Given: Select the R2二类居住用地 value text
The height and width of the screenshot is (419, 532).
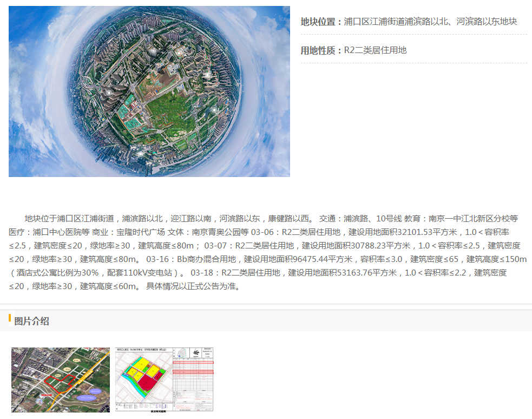Looking at the screenshot, I should coord(375,50).
